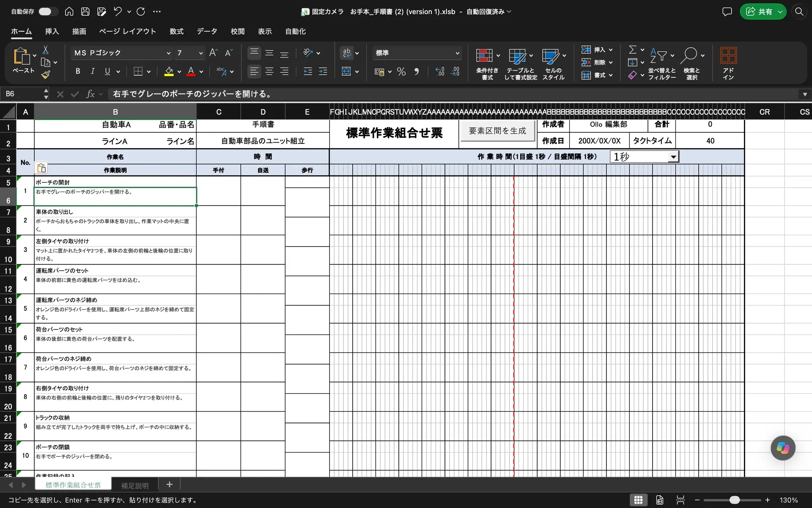Click the percent style icon
The width and height of the screenshot is (812, 508).
pyautogui.click(x=401, y=71)
